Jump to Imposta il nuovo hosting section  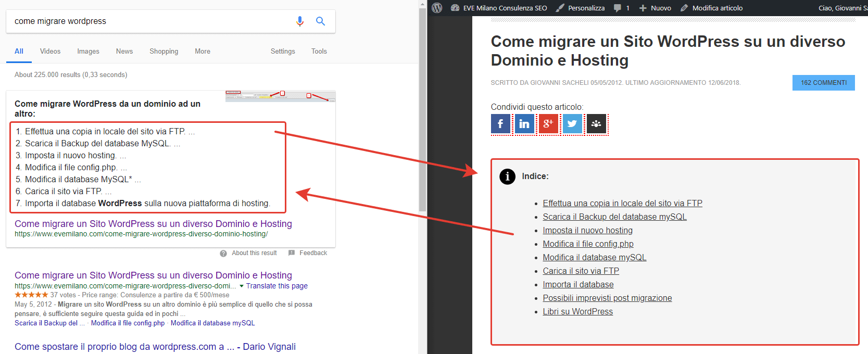point(588,231)
